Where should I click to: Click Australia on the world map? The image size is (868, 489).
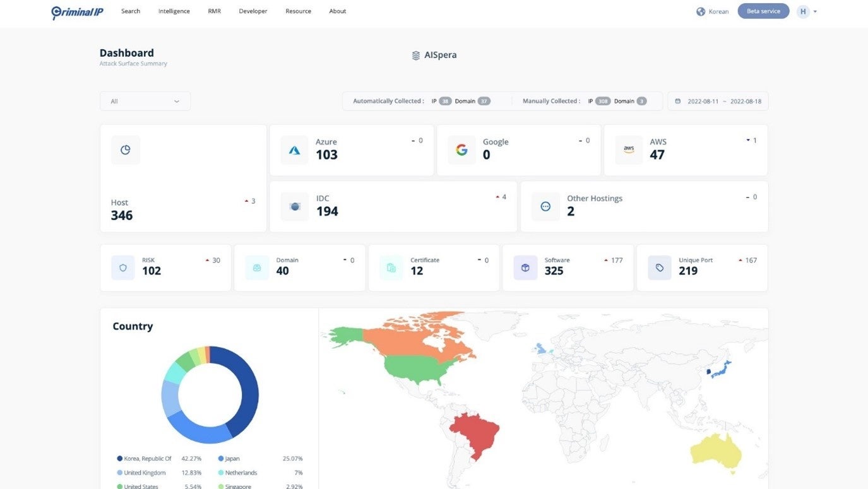716,451
